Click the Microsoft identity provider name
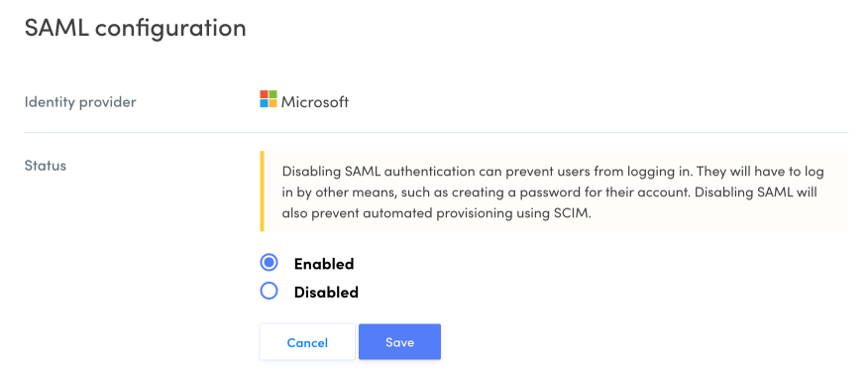Viewport: 868px width, 374px height. (315, 102)
